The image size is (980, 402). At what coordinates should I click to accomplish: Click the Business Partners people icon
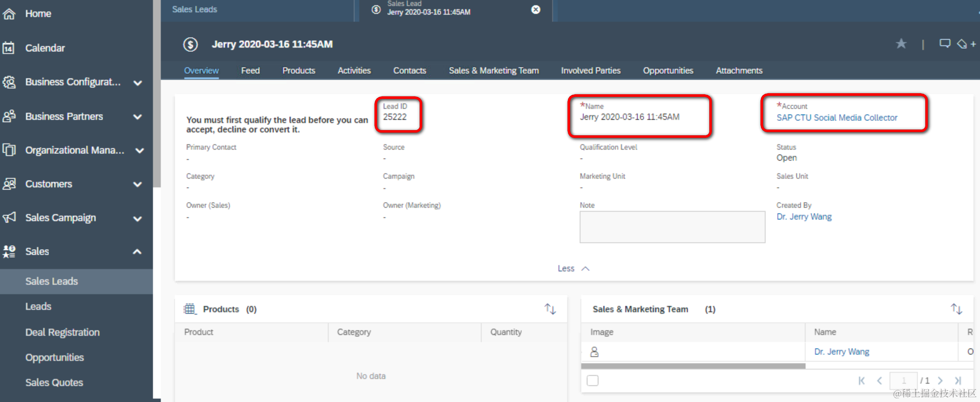(9, 116)
